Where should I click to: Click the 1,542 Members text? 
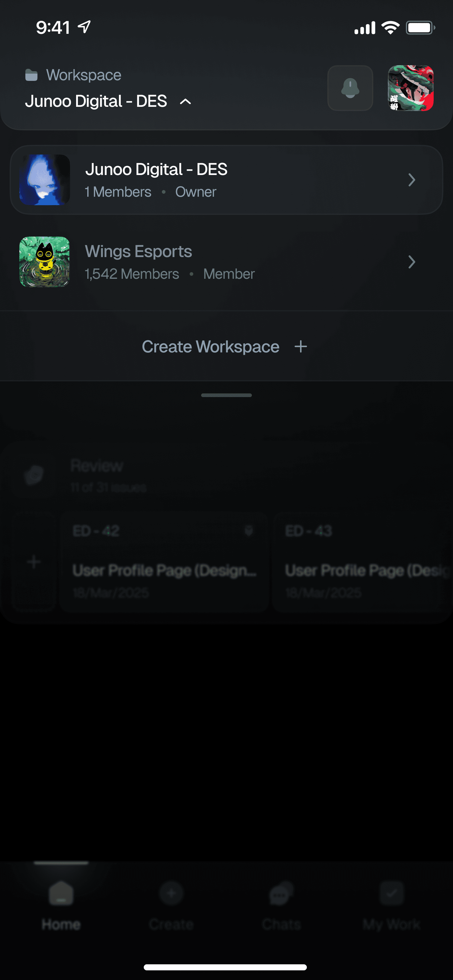point(132,274)
